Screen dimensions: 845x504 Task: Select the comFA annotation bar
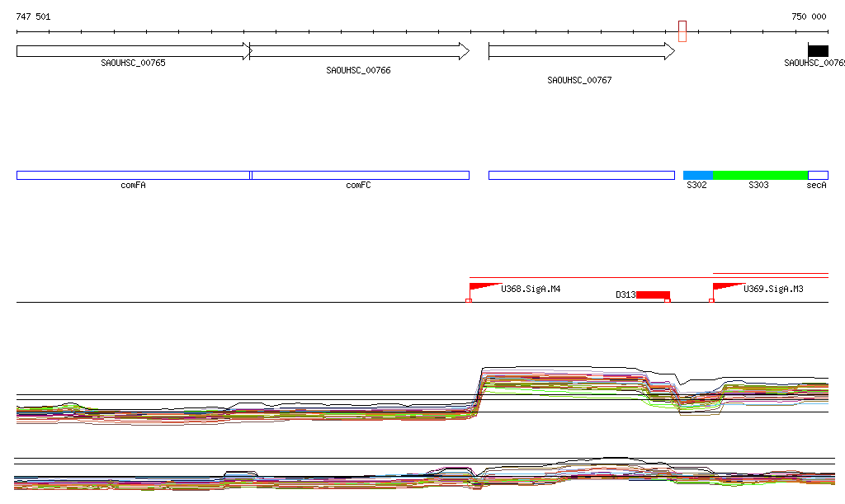133,175
